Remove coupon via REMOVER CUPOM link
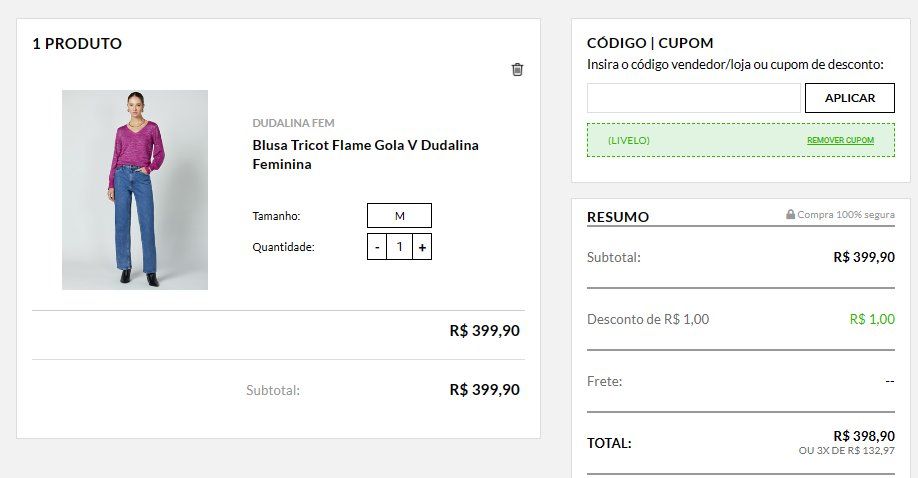The image size is (918, 478). (x=840, y=140)
